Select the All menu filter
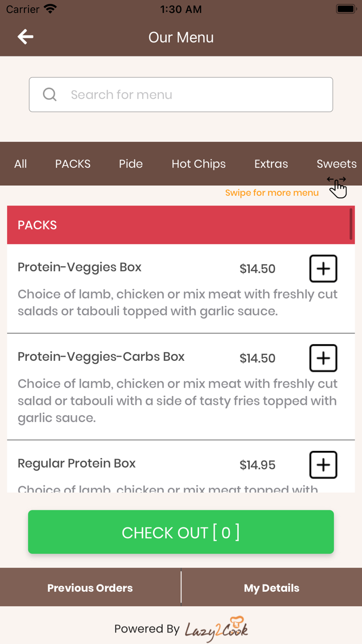Image resolution: width=362 pixels, height=644 pixels. pyautogui.click(x=20, y=164)
